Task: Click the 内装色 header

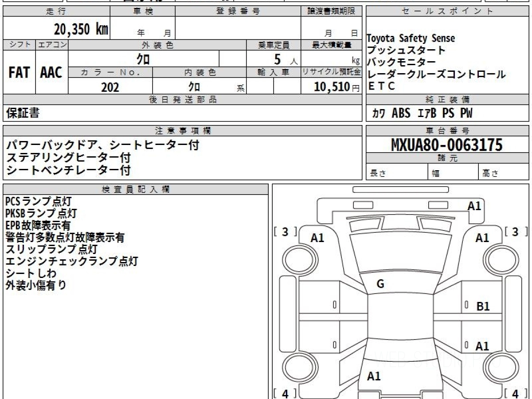Action: 199,73
